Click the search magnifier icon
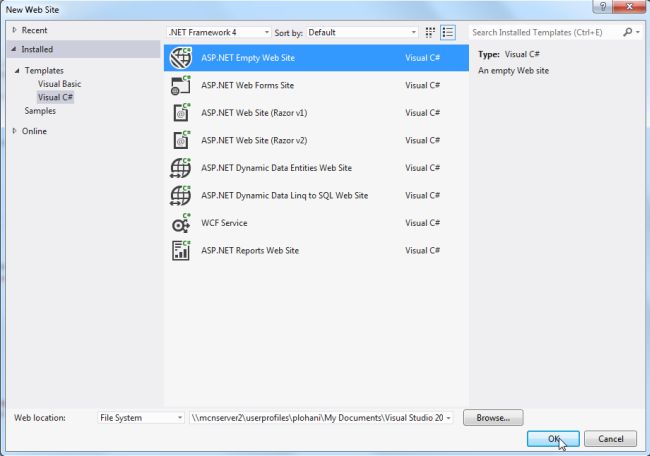Viewport: 650px width, 456px height. [x=627, y=32]
